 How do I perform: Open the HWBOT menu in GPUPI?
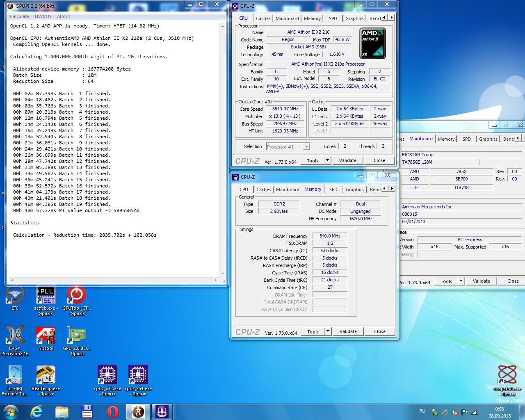[x=43, y=16]
